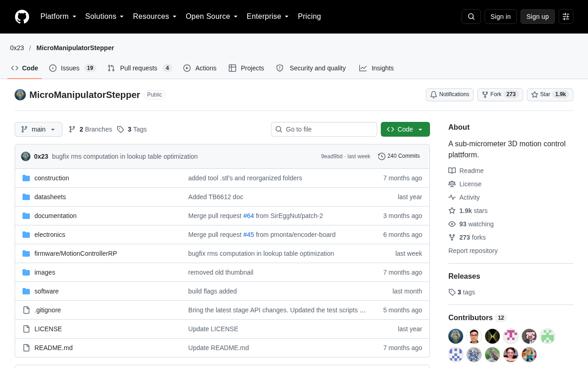Viewport: 588px width, 368px height.
Task: Click the folder icon for construction
Action: pos(26,178)
